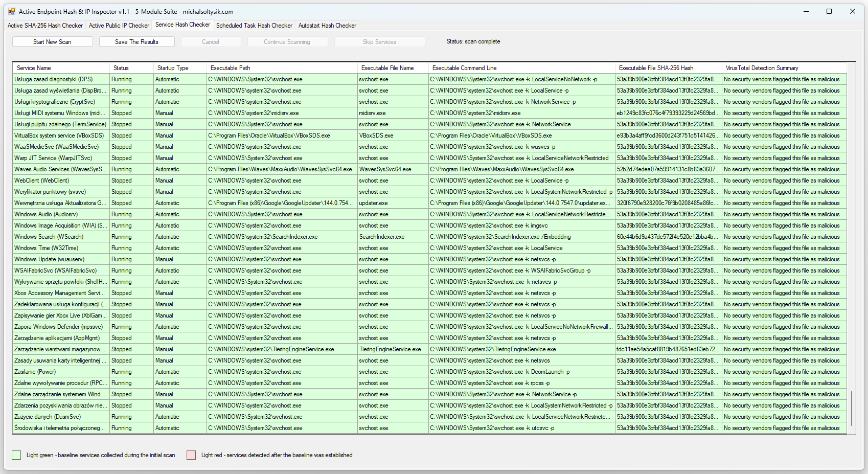Go to Autostart Hash Checker tab
Viewport: 868px width, 474px height.
point(327,26)
